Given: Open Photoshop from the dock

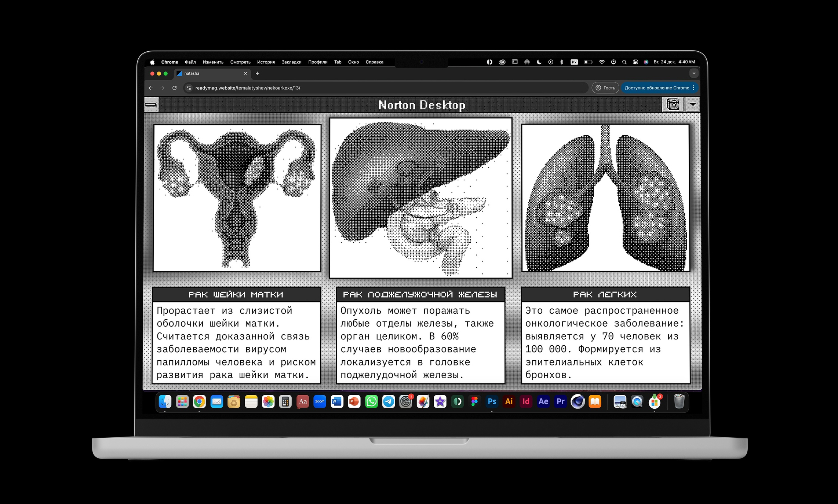Looking at the screenshot, I should click(492, 402).
